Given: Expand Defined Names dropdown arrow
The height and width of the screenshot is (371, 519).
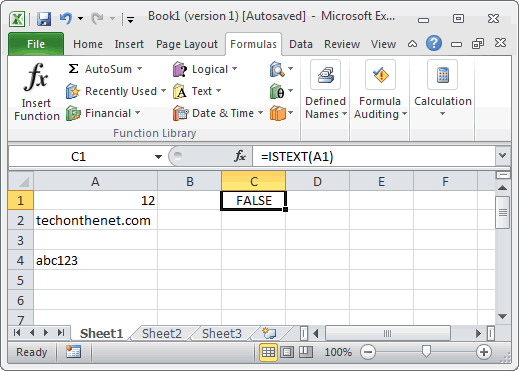Looking at the screenshot, I should (x=344, y=114).
